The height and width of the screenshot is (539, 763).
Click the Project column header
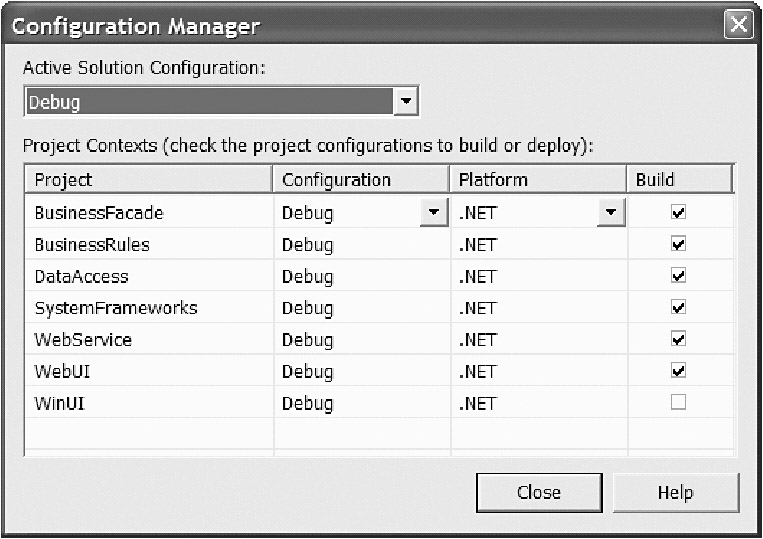pos(148,180)
